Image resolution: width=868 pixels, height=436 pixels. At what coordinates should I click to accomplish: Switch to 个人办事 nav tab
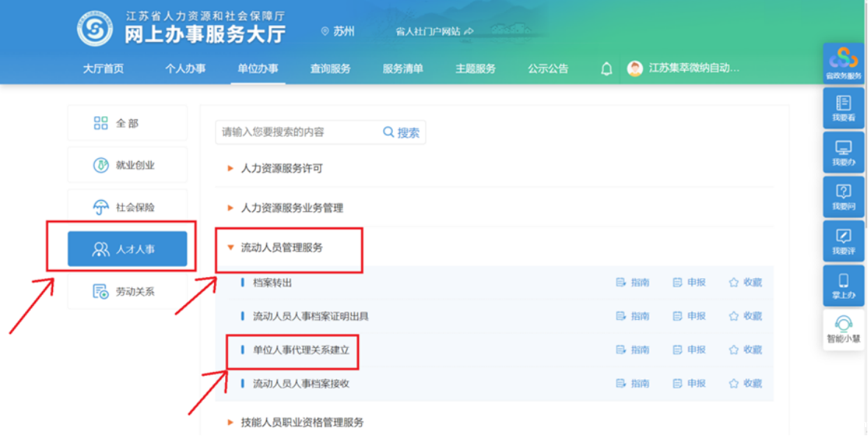(185, 69)
